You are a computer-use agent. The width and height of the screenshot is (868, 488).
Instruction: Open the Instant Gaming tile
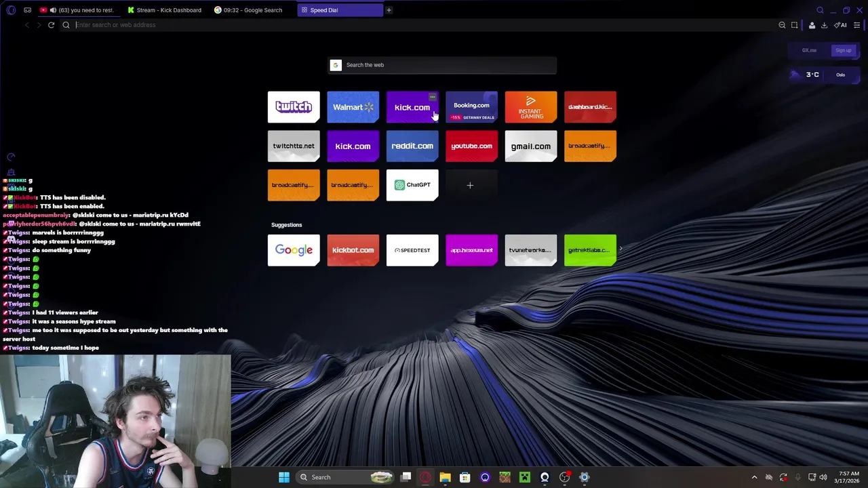(531, 107)
